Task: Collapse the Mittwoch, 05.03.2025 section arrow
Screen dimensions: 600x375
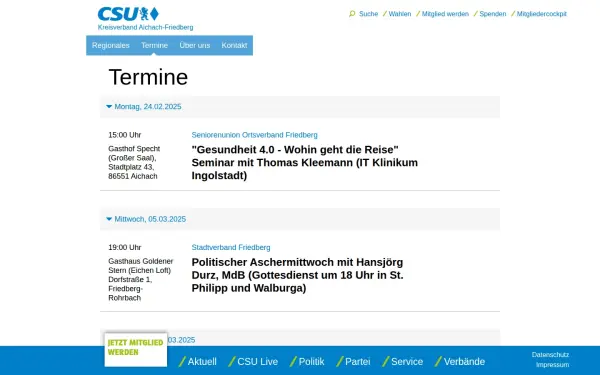Action: pos(109,219)
